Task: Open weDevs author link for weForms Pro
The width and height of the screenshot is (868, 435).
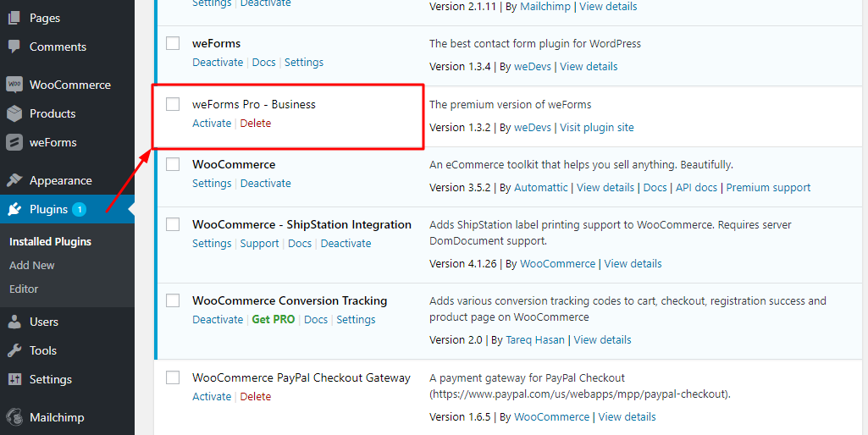Action: (533, 127)
